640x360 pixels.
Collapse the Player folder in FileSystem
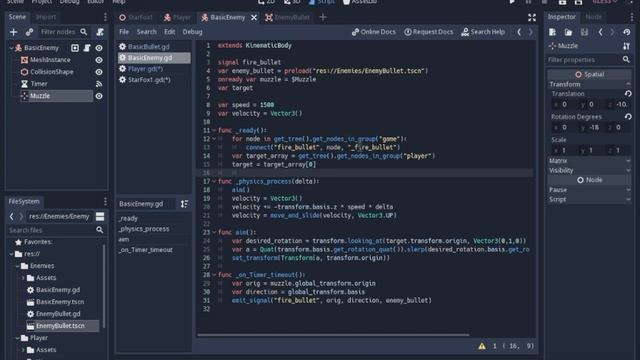tap(17, 338)
